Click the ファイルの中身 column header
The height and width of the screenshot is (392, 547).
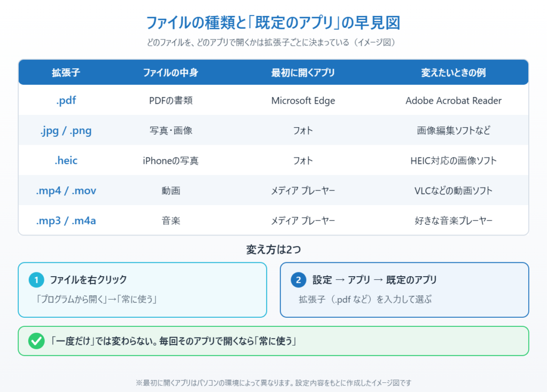click(170, 73)
